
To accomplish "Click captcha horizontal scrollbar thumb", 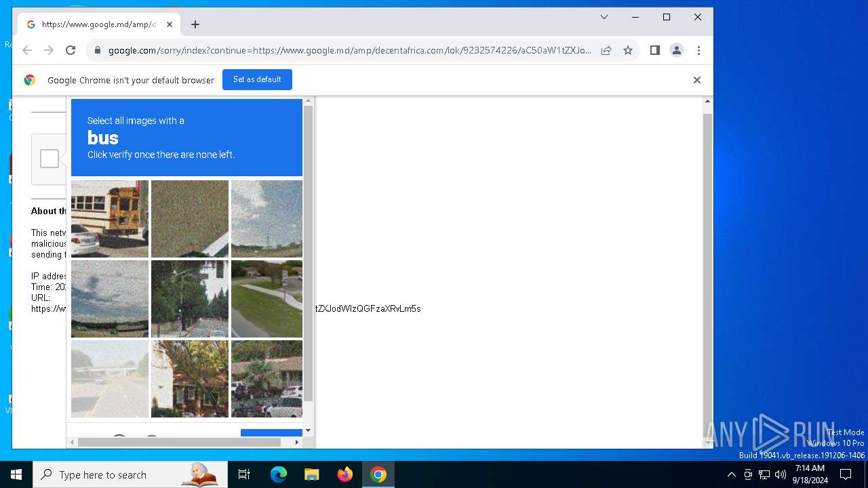I will pyautogui.click(x=179, y=442).
